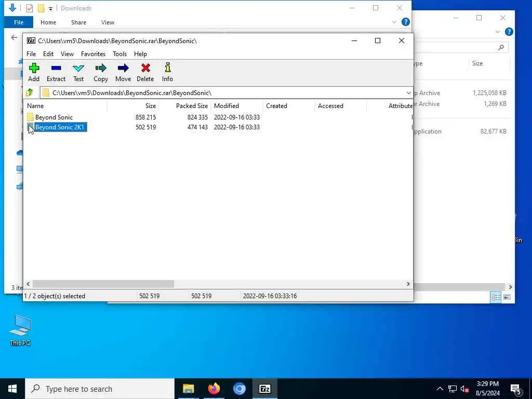Image resolution: width=532 pixels, height=399 pixels.
Task: Select the Beyond Sonic 2K1 row
Action: pyautogui.click(x=219, y=127)
